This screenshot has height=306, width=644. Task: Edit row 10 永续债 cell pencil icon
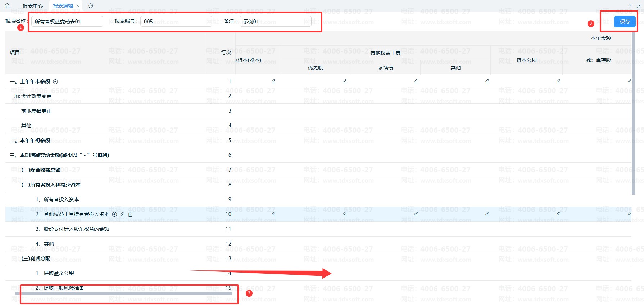click(416, 214)
